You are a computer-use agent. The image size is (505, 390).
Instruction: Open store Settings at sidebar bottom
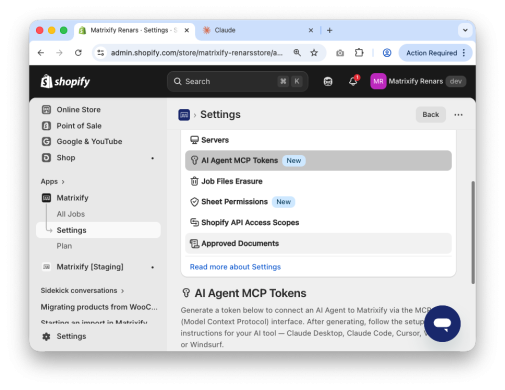pyautogui.click(x=98, y=336)
